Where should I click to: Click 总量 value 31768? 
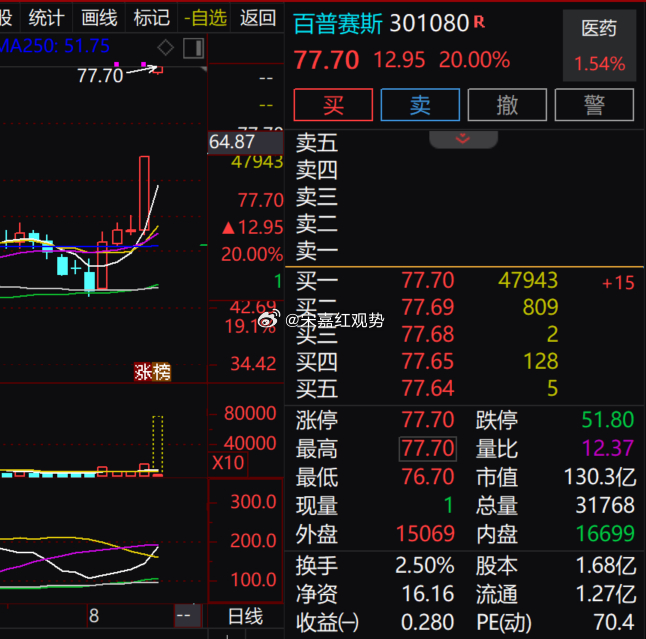(x=605, y=505)
